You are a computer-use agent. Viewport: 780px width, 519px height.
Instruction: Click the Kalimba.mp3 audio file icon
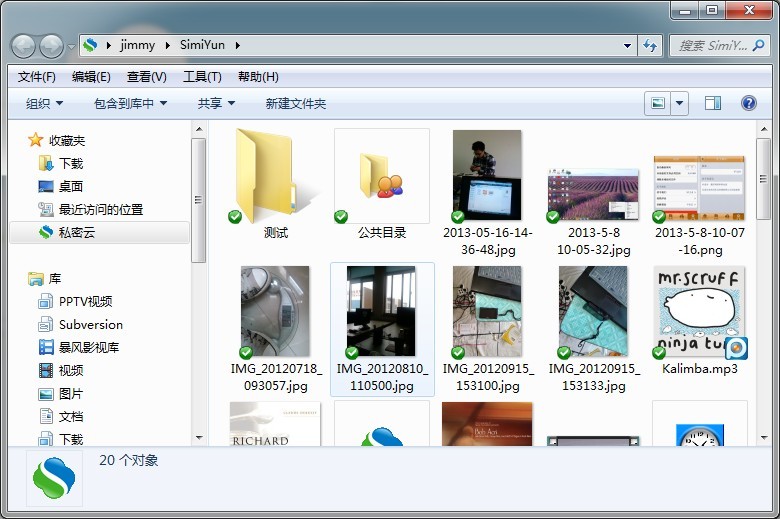coord(699,313)
